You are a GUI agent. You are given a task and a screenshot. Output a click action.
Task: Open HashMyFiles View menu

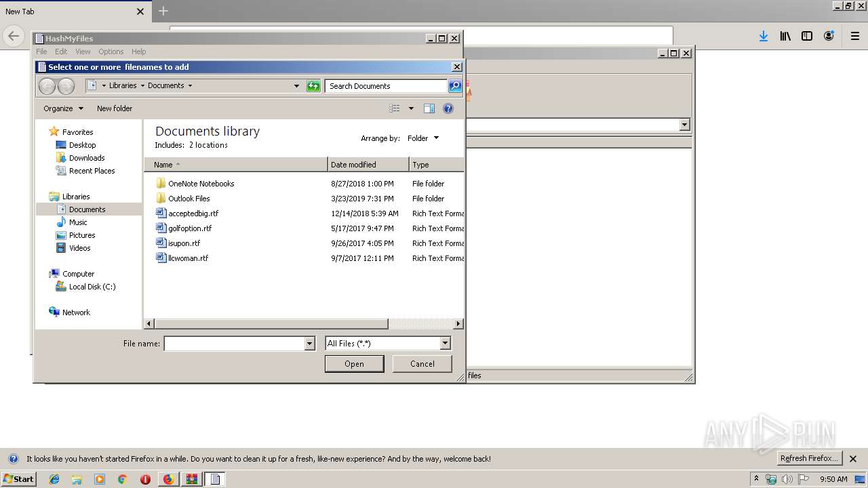click(x=83, y=52)
